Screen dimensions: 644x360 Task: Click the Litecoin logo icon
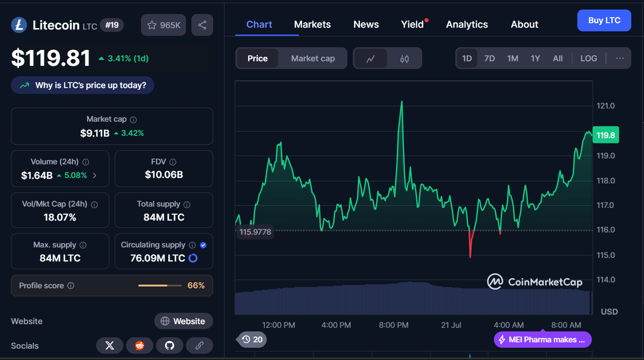[19, 25]
